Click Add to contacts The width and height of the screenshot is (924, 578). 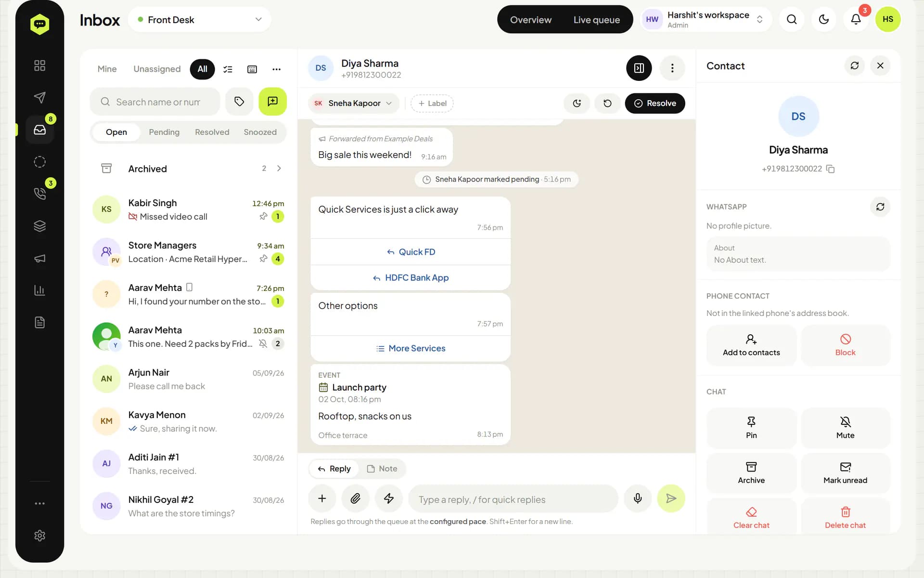(x=751, y=345)
